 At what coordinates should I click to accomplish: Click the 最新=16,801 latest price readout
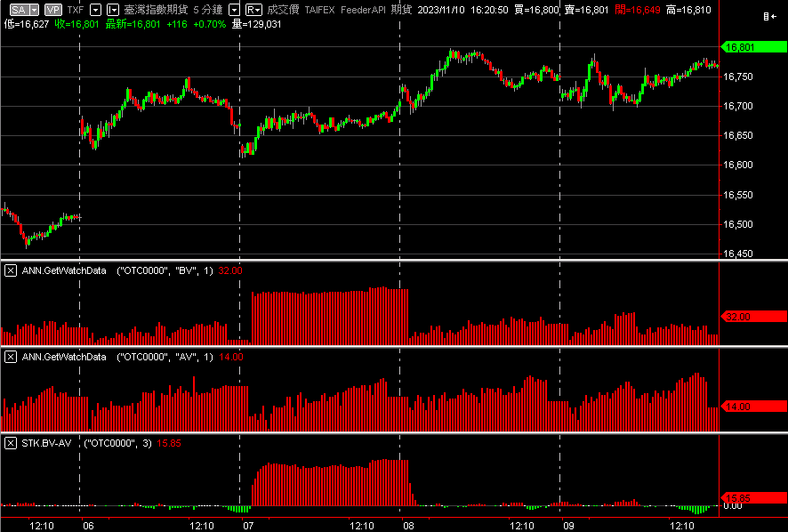133,24
